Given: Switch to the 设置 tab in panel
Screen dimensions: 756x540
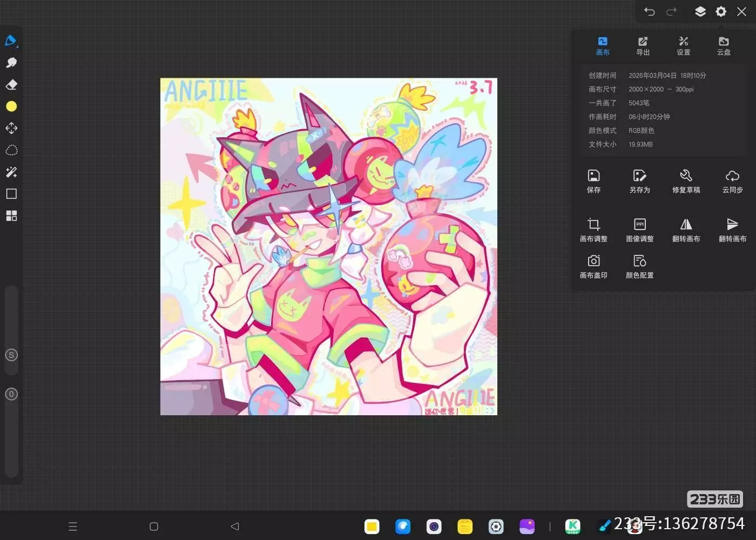Looking at the screenshot, I should coord(683,46).
